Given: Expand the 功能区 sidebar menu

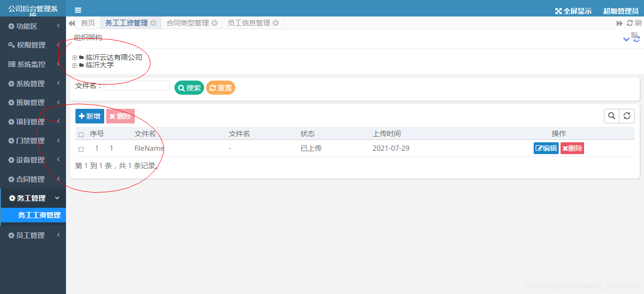Looking at the screenshot, I should pyautogui.click(x=33, y=26).
